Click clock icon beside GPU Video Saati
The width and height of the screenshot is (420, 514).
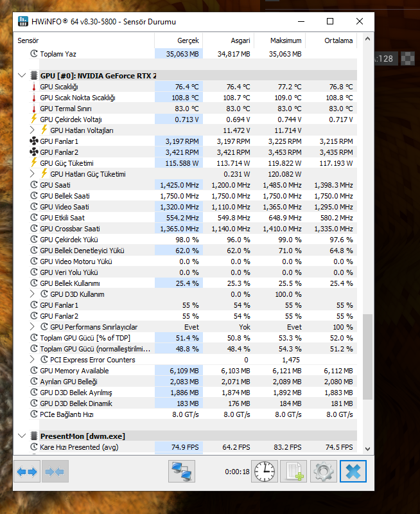tap(34, 207)
